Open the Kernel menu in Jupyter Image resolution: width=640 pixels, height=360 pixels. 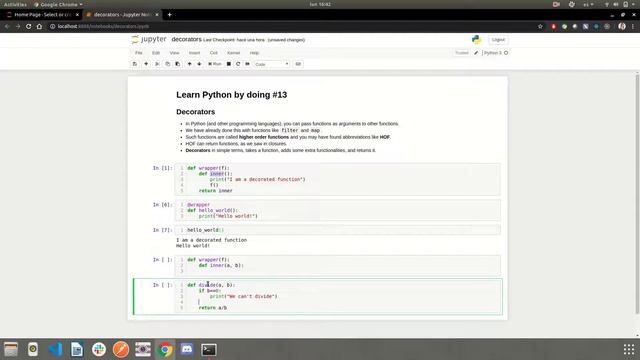coord(233,53)
